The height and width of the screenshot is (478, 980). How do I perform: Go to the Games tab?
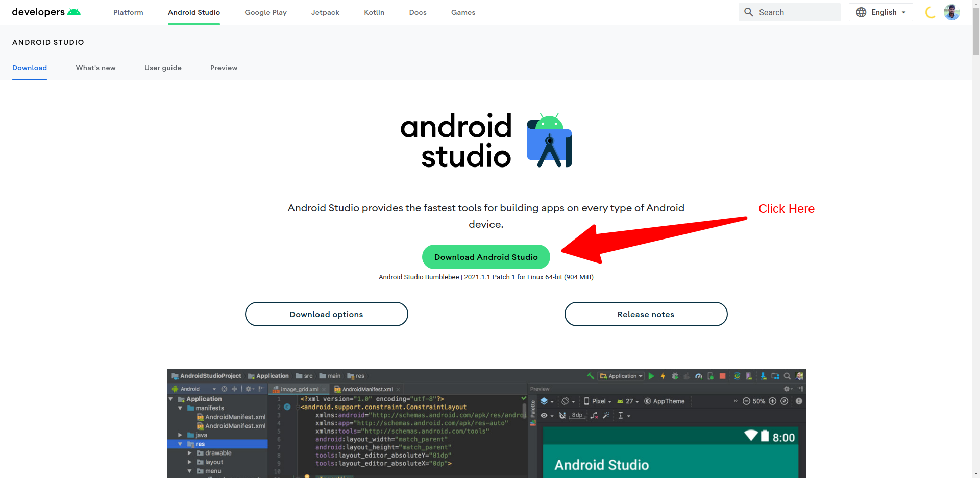point(463,12)
